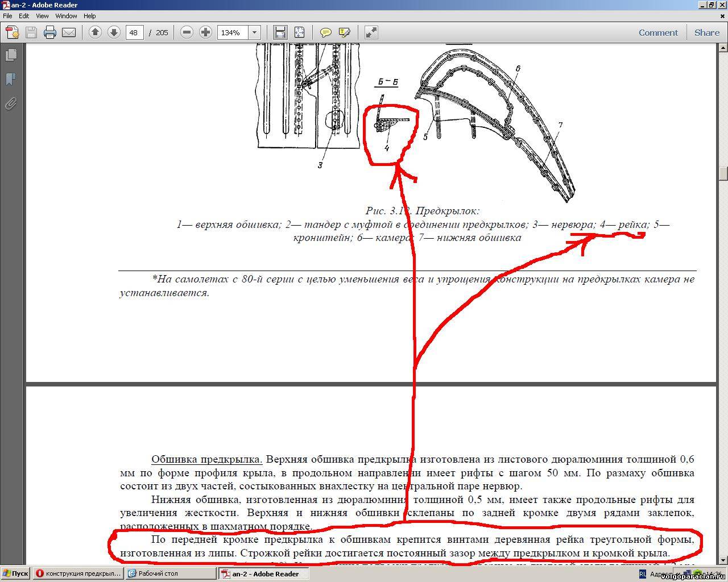This screenshot has width=728, height=582.
Task: Click the Save file icon
Action: 31,32
